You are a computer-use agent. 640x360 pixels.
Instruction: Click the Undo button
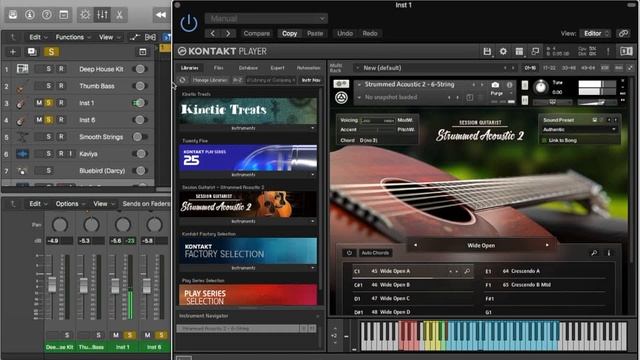pyautogui.click(x=345, y=33)
